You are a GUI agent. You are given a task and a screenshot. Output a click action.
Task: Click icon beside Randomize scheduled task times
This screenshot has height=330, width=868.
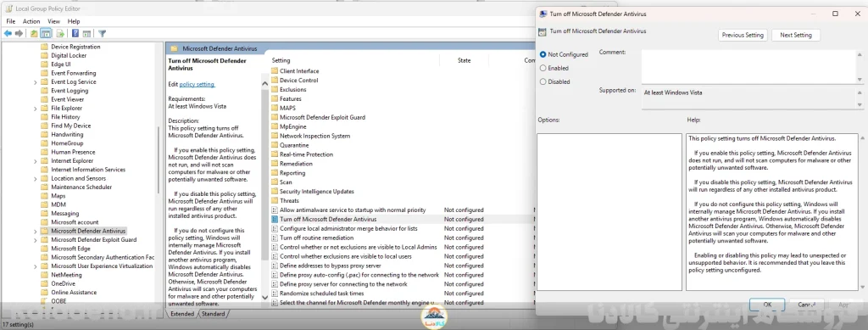274,294
